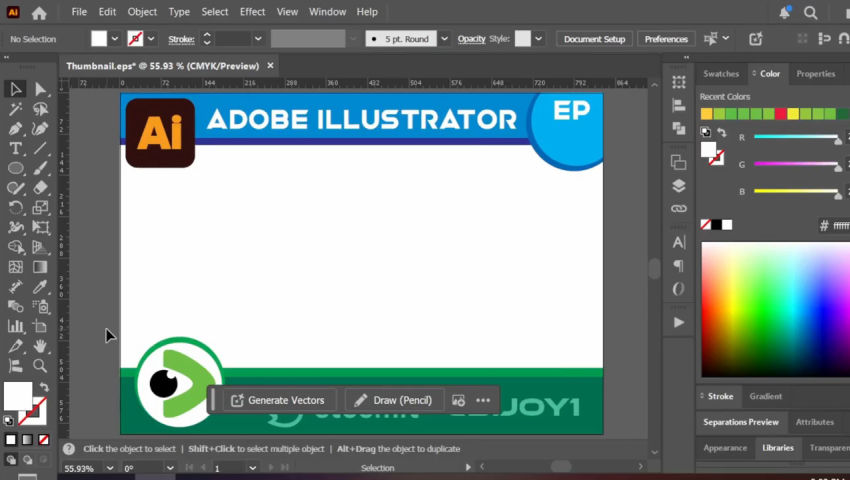Click Generate Vectors in the task bar

278,400
